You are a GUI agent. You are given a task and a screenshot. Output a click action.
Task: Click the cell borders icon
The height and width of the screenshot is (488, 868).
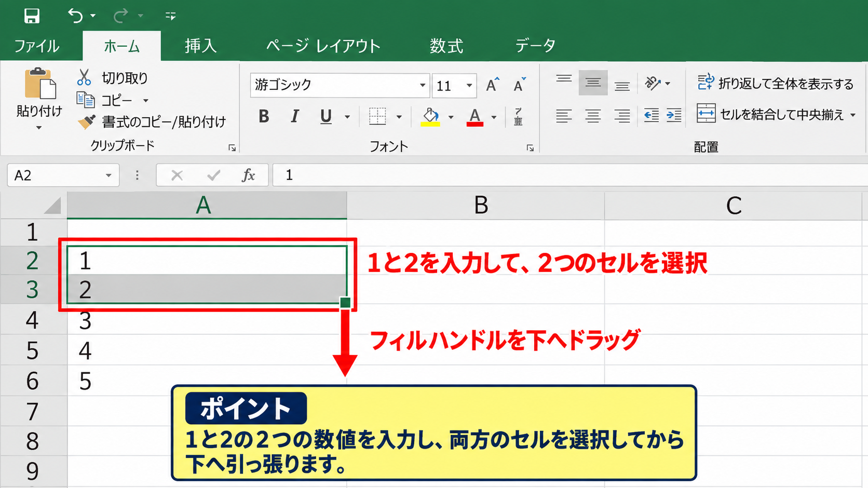click(377, 116)
